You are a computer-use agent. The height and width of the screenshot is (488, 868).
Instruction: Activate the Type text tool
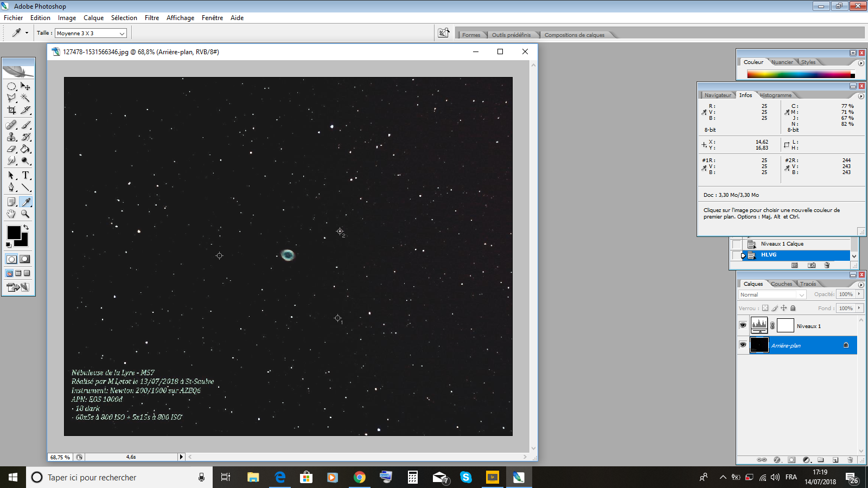pyautogui.click(x=25, y=175)
